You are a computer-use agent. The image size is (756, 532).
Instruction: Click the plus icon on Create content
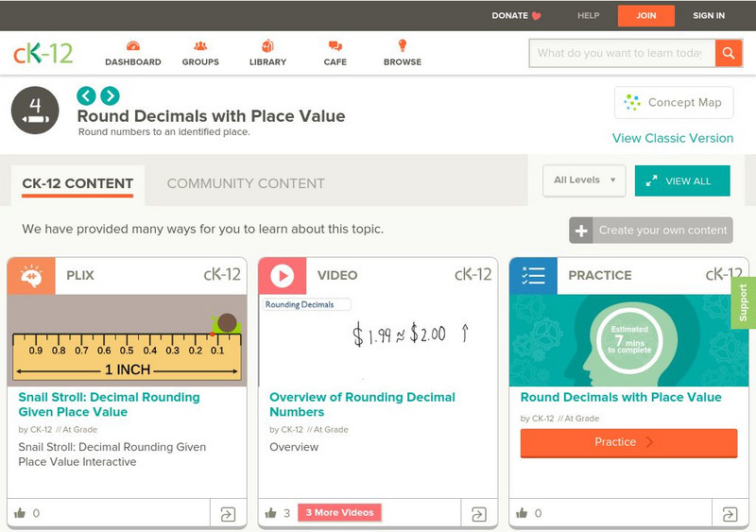[x=581, y=231]
